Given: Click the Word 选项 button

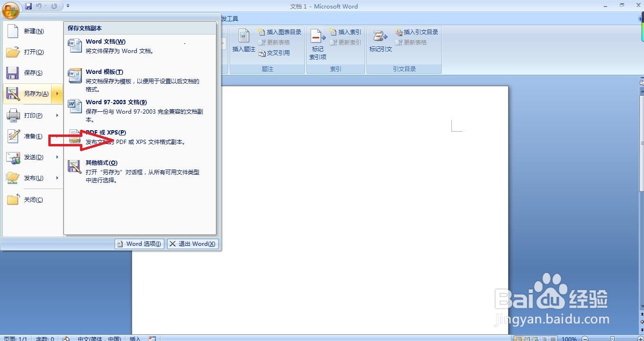Looking at the screenshot, I should [x=140, y=244].
